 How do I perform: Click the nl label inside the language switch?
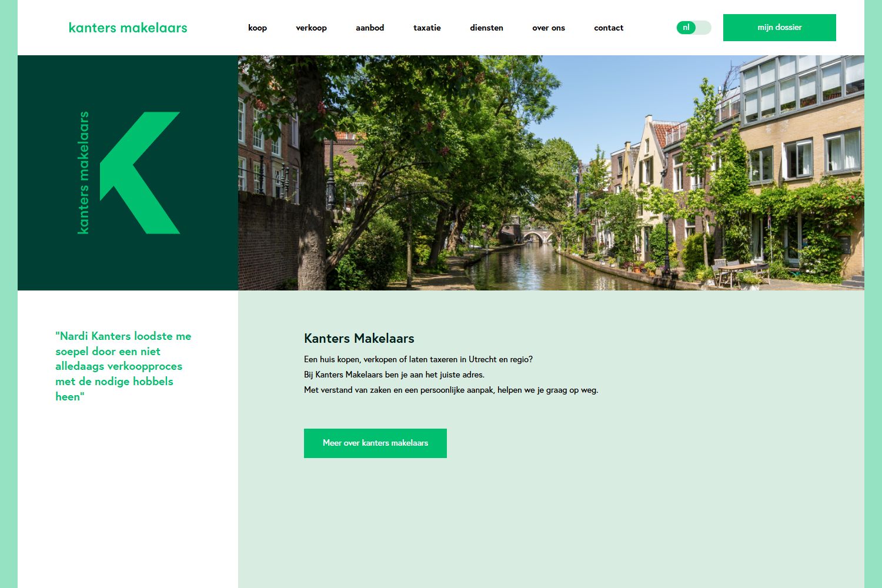[686, 27]
